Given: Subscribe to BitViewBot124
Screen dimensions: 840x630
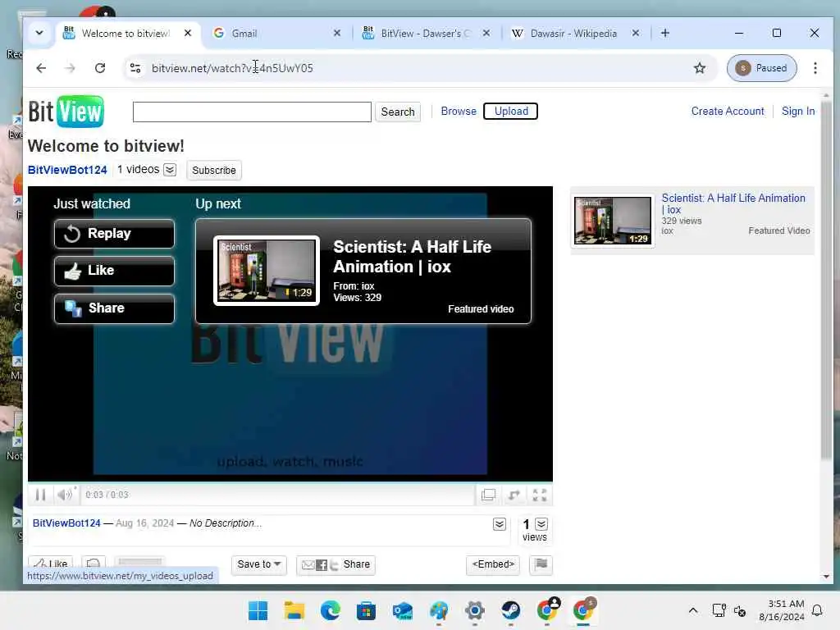Looking at the screenshot, I should point(214,171).
